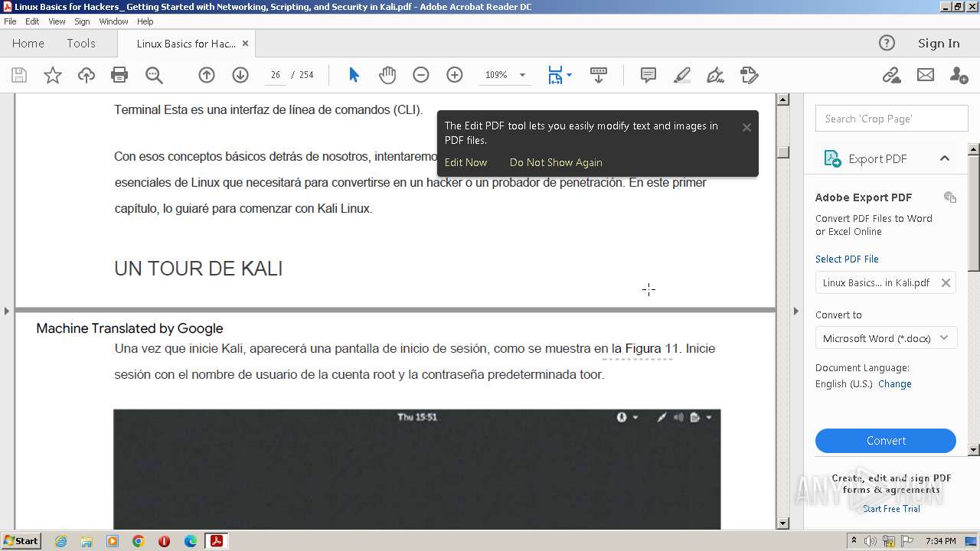Viewport: 980px width, 551px height.
Task: Click the document vertical scrollbar down arrow
Action: pyautogui.click(x=782, y=523)
